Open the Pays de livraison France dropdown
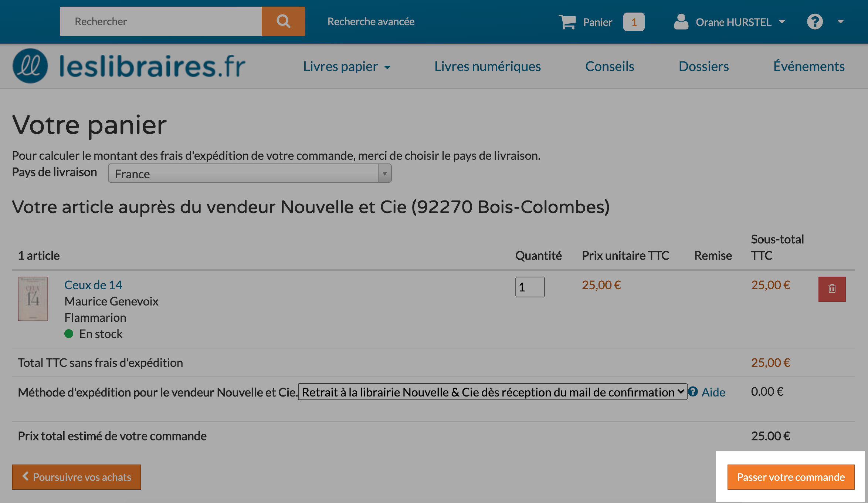This screenshot has width=868, height=503. click(250, 173)
